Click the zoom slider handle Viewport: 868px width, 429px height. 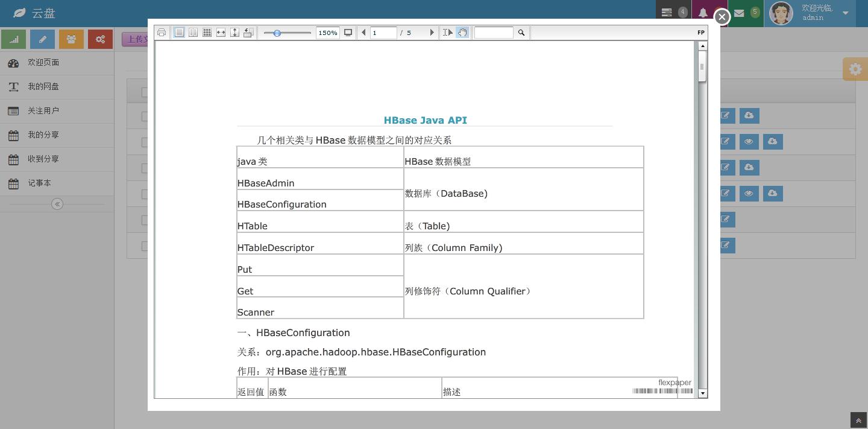click(x=277, y=33)
